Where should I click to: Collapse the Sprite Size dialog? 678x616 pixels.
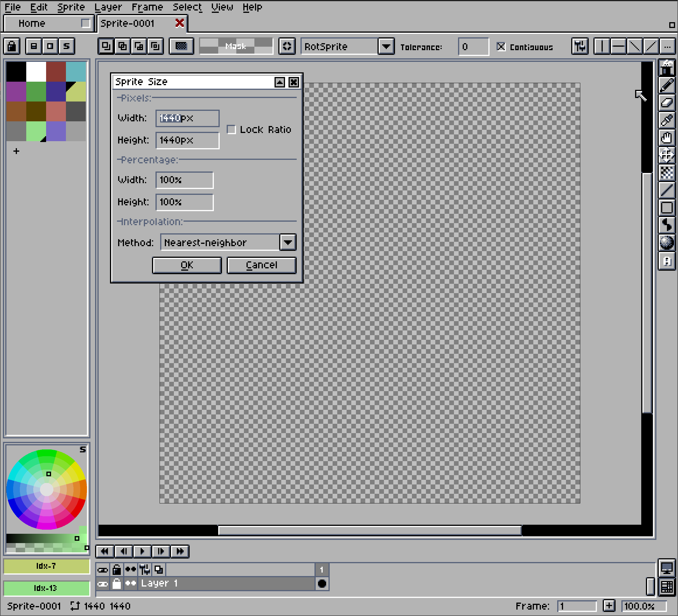[279, 82]
